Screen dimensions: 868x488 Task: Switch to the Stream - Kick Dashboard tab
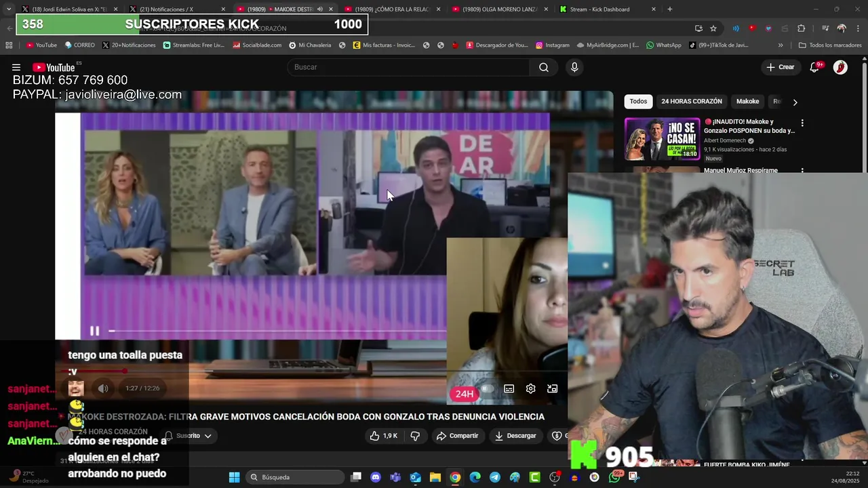[x=608, y=9]
